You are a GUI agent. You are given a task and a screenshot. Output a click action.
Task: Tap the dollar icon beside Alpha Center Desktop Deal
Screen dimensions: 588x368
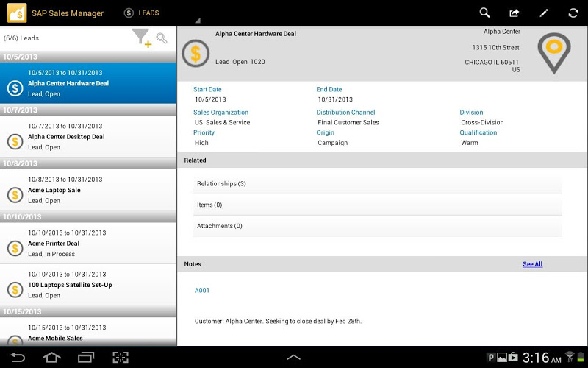coord(15,141)
